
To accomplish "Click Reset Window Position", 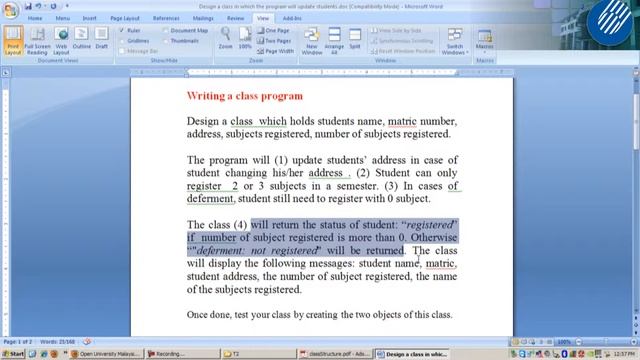I will [x=403, y=51].
